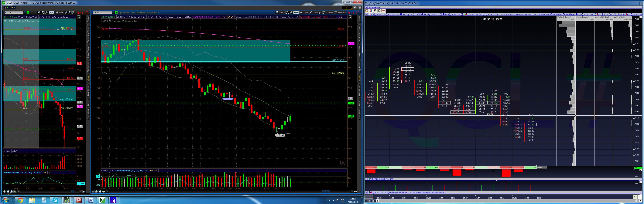
Task: Click time scrollbar thumb under main 333t chart
Action: pos(326,192)
